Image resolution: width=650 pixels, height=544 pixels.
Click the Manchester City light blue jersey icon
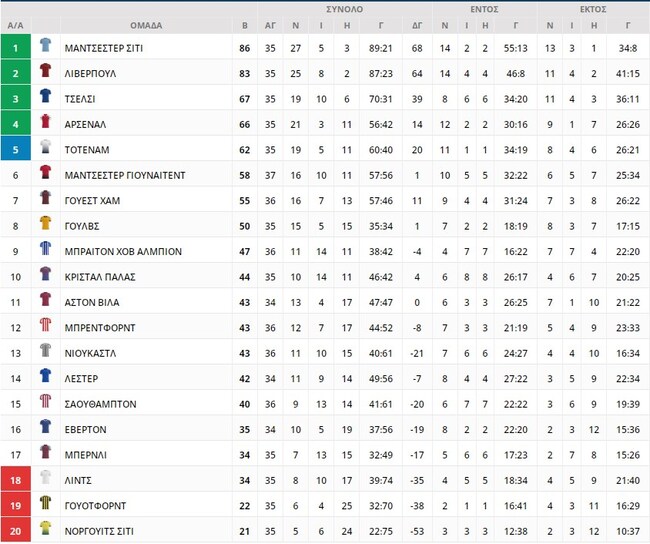(x=46, y=45)
